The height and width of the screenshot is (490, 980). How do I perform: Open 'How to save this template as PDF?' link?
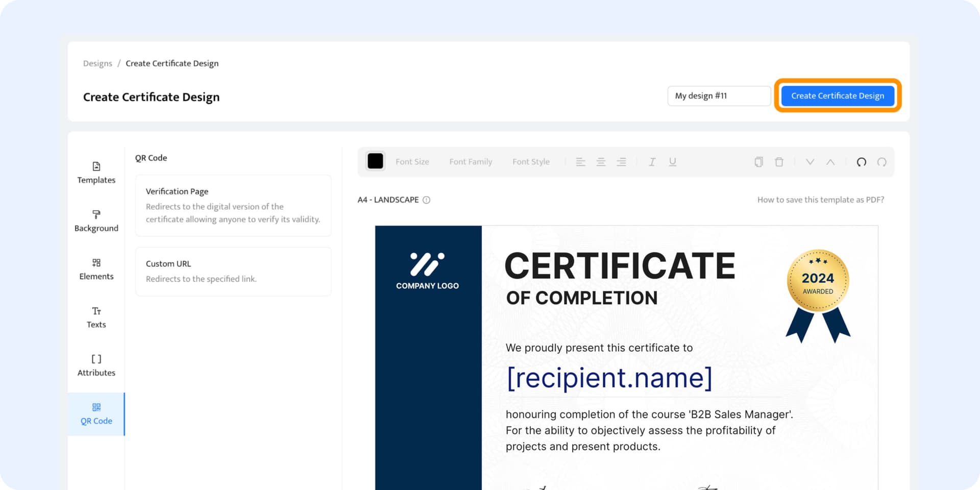click(x=820, y=200)
